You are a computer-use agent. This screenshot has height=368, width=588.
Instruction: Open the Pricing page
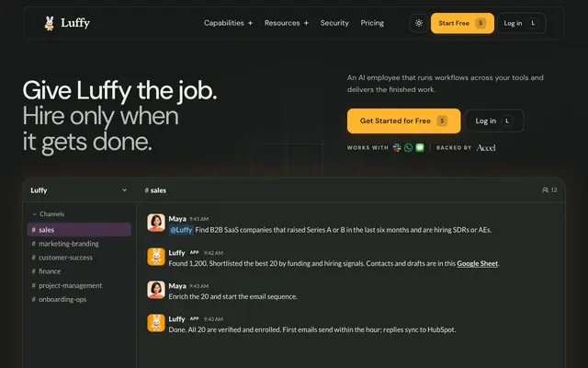(372, 23)
